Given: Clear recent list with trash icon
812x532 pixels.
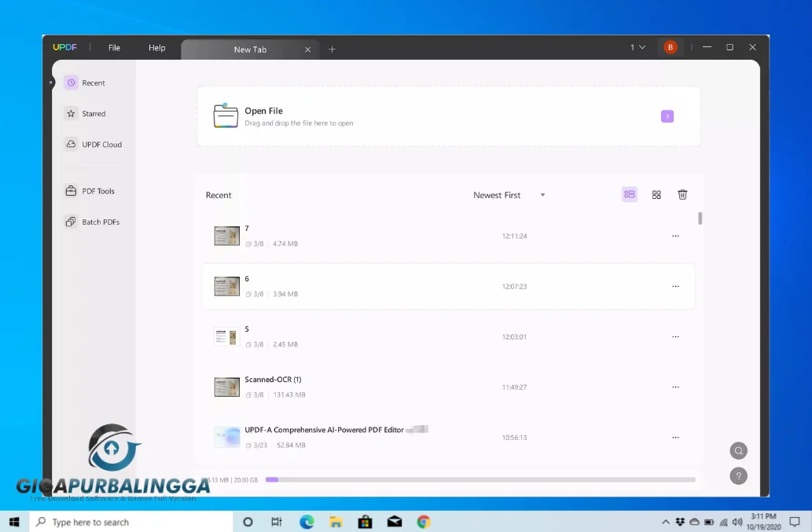Looking at the screenshot, I should [682, 195].
